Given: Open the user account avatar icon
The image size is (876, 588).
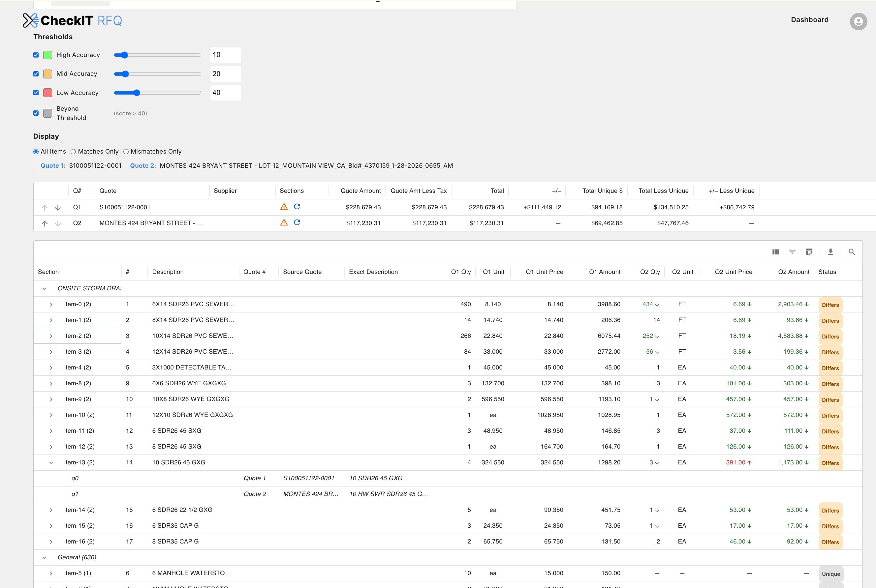Looking at the screenshot, I should (859, 21).
